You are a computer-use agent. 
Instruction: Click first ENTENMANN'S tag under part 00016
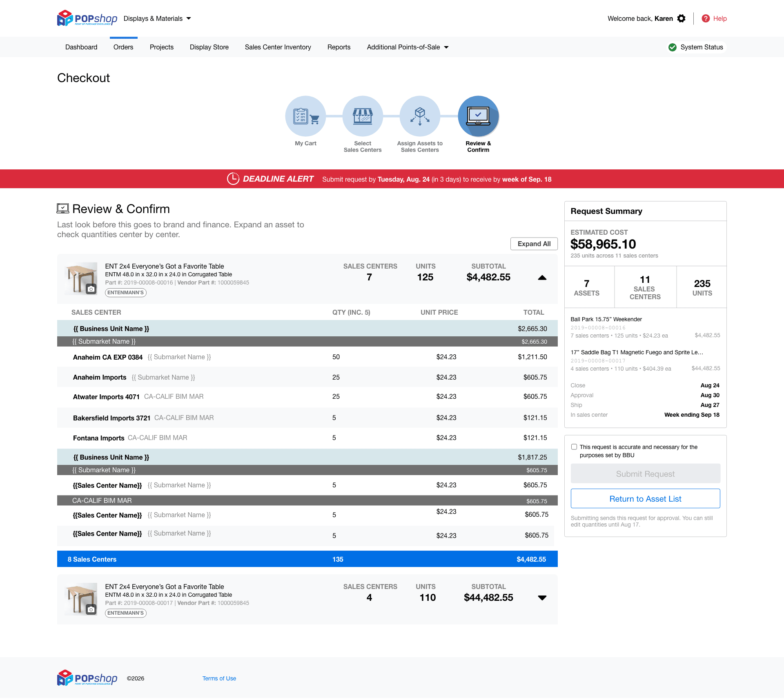pyautogui.click(x=126, y=293)
